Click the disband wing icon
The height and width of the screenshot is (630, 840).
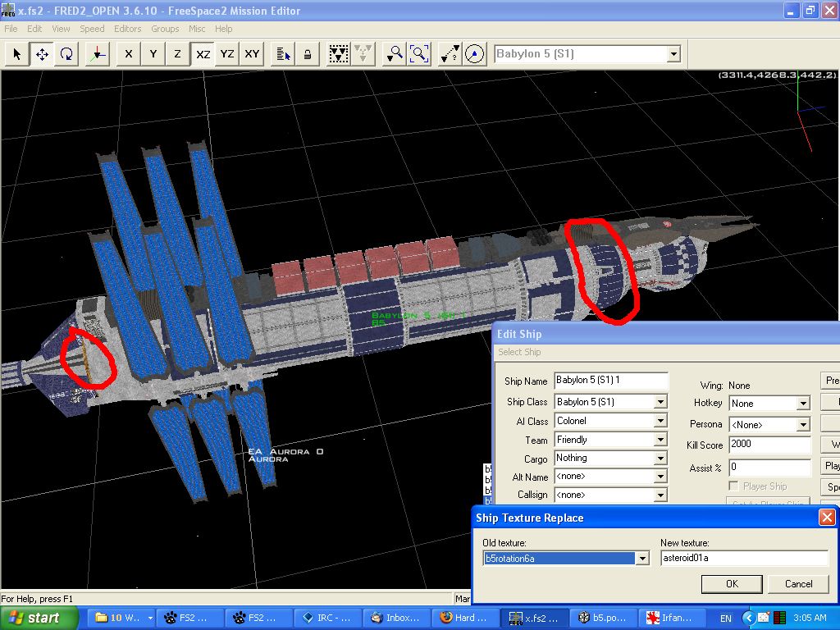(x=363, y=54)
